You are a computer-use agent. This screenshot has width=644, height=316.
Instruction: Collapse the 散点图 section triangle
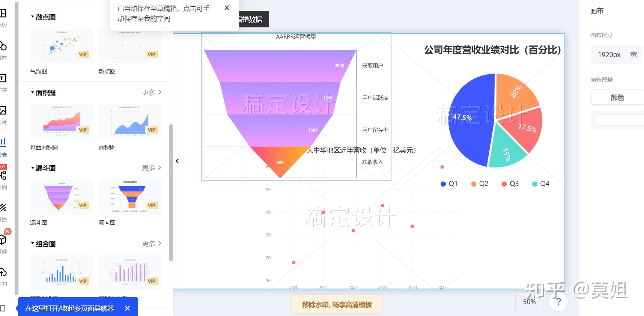click(33, 17)
